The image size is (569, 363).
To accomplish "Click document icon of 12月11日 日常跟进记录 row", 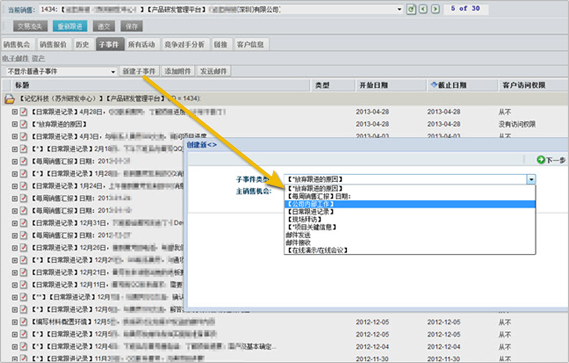I will (x=24, y=285).
